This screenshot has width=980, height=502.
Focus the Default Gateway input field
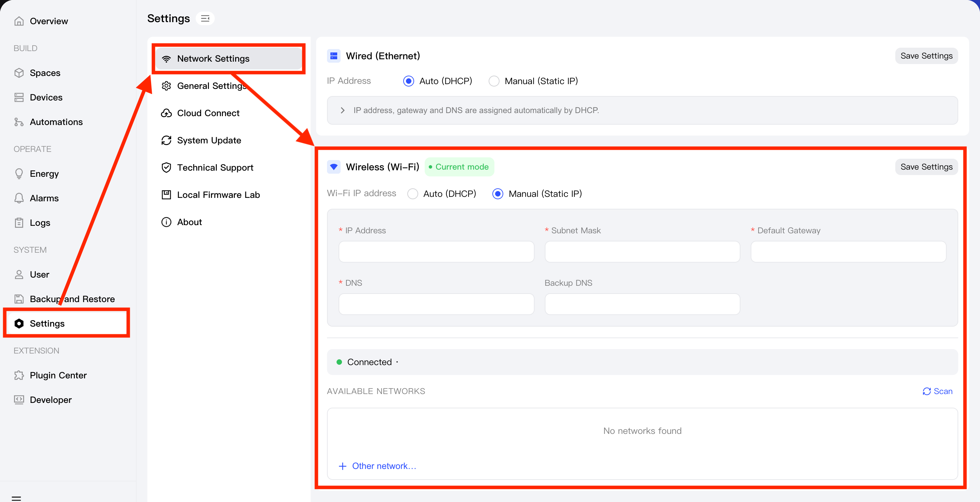pos(848,252)
